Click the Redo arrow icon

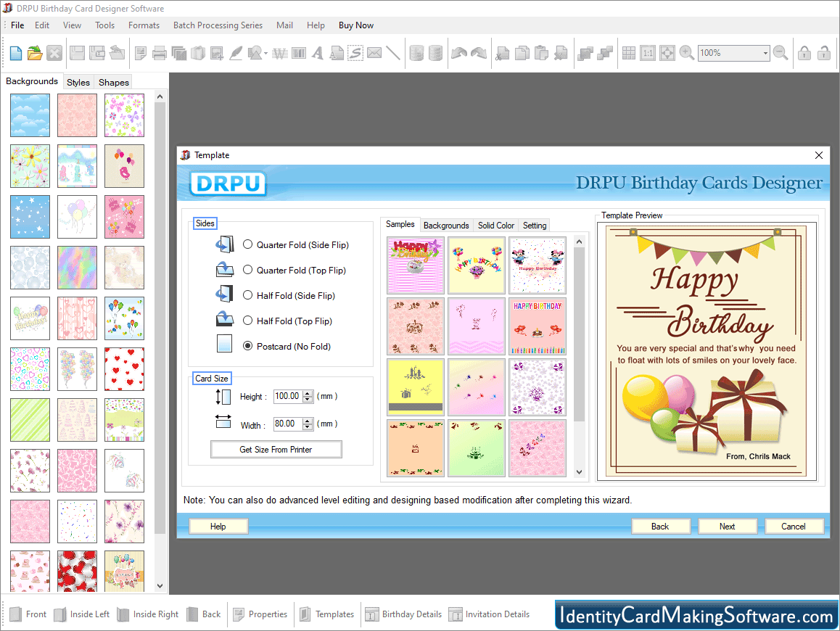point(478,53)
